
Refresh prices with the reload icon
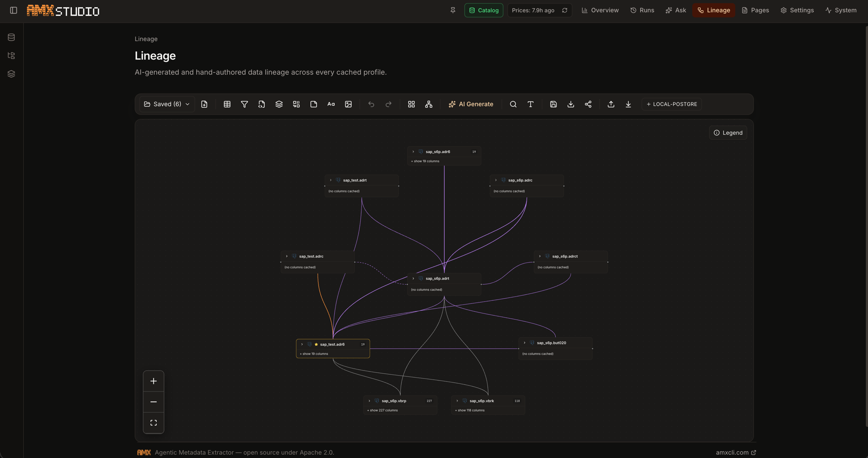point(565,10)
